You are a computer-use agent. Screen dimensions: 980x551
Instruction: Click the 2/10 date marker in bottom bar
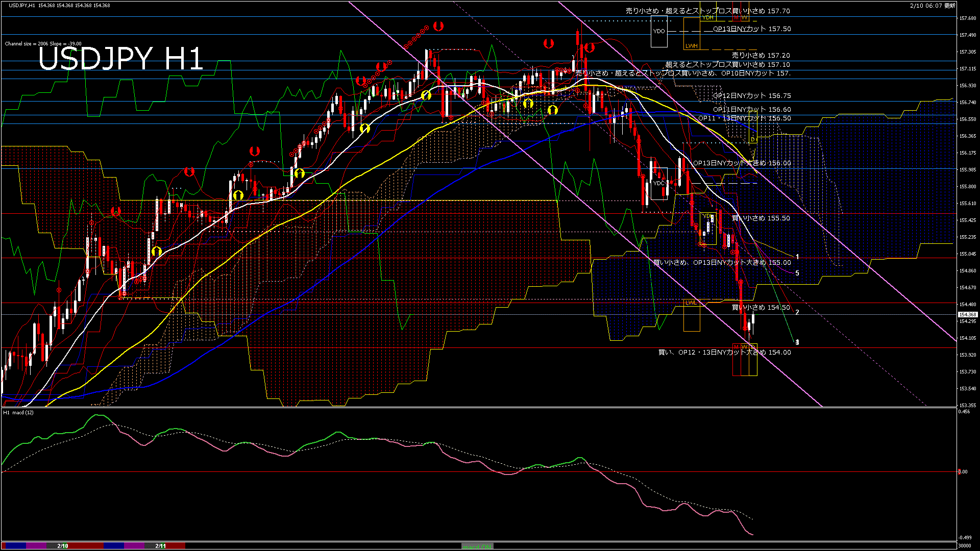point(63,546)
